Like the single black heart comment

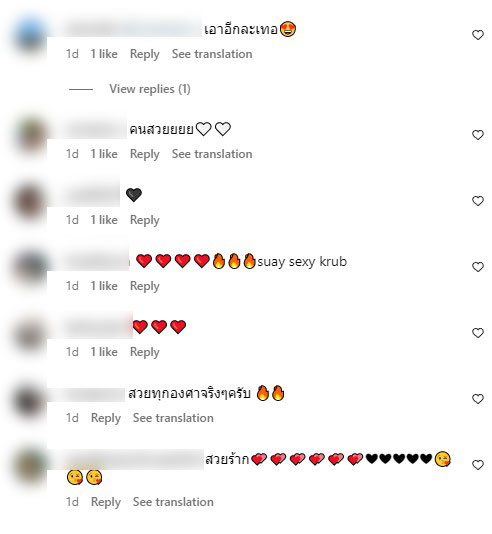pyautogui.click(x=478, y=201)
